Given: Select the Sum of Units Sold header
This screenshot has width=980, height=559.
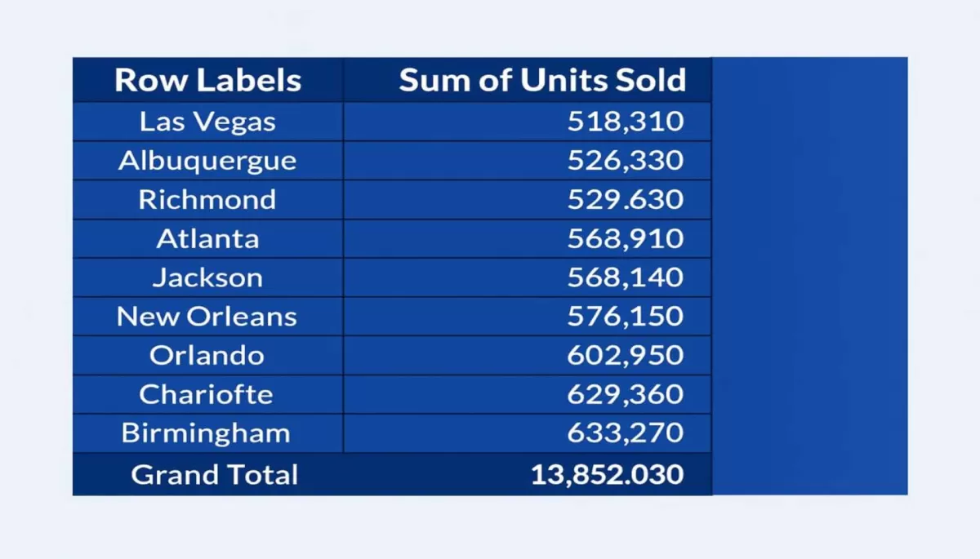Looking at the screenshot, I should pyautogui.click(x=541, y=80).
